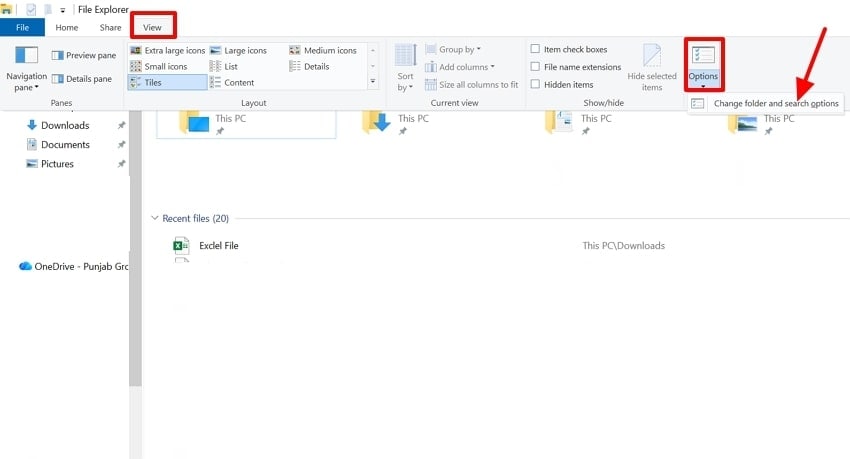Open the Add columns dropdown
The image size is (850, 459).
pos(460,67)
